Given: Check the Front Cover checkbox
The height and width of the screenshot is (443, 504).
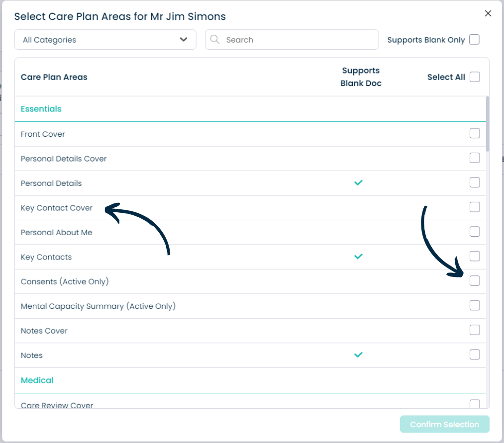Looking at the screenshot, I should (475, 133).
